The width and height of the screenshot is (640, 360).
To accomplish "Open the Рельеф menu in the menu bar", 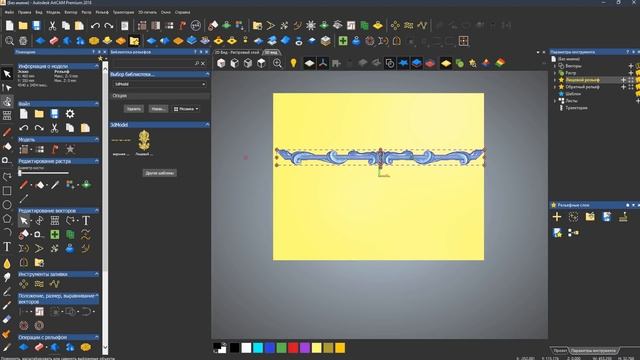I will (102, 12).
